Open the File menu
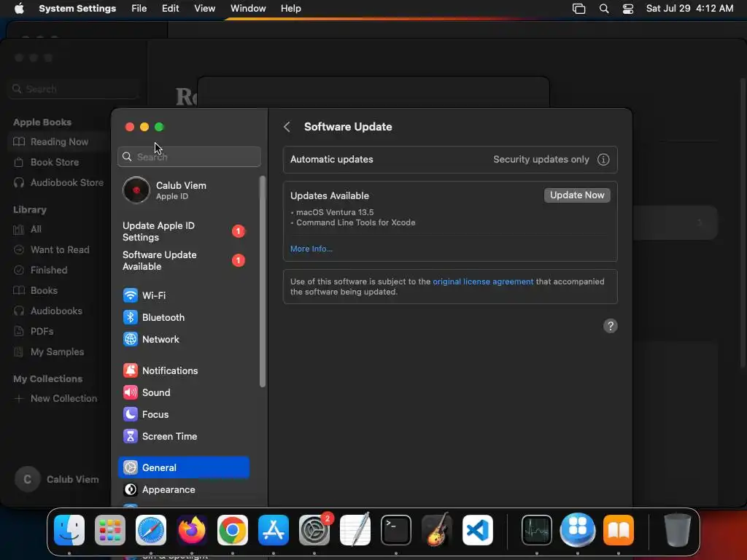Viewport: 747px width, 560px height. click(139, 9)
